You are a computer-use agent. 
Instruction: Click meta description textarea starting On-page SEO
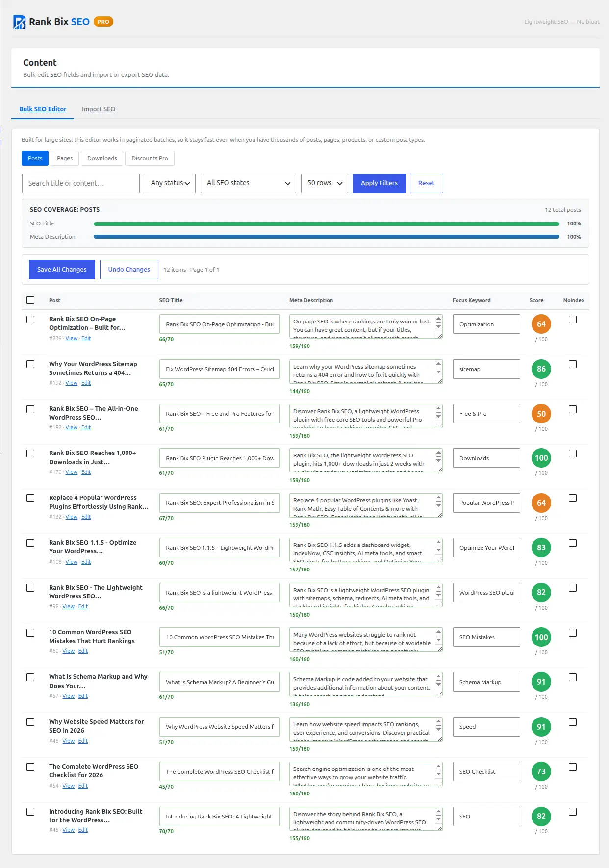tap(366, 326)
